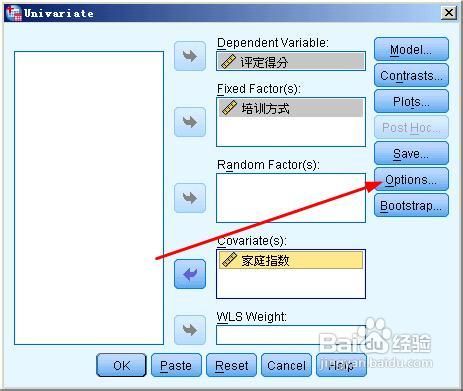Click the arrow button beside Dependent Variable
The height and width of the screenshot is (391, 463).
point(190,56)
